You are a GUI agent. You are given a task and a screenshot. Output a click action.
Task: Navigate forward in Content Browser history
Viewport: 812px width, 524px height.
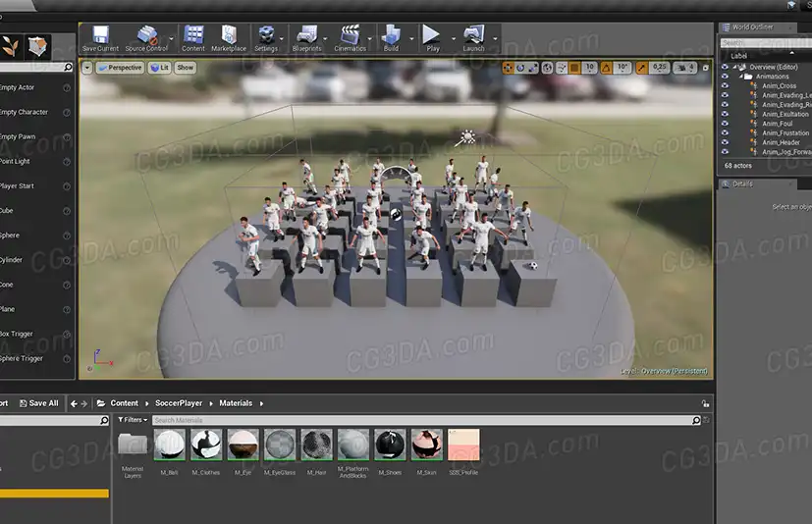(x=83, y=403)
